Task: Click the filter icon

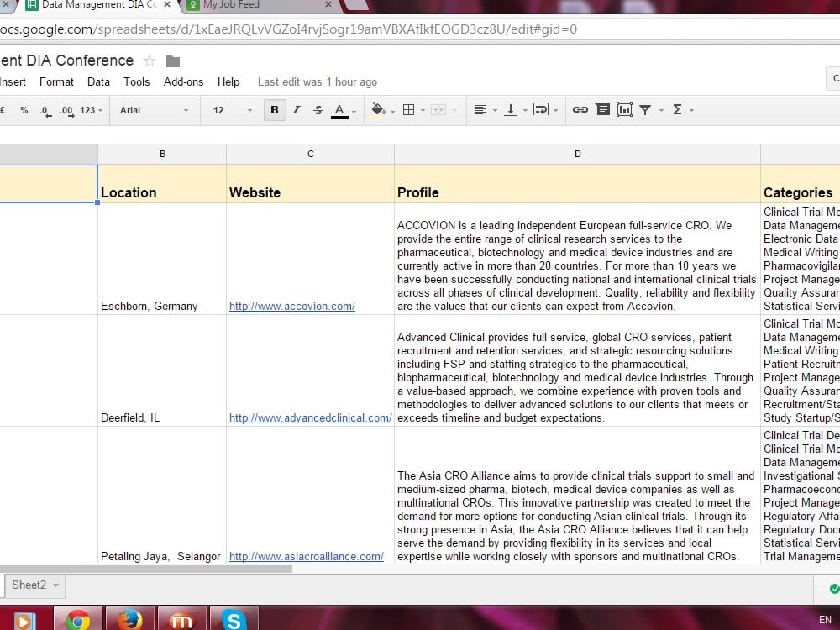Action: click(645, 110)
